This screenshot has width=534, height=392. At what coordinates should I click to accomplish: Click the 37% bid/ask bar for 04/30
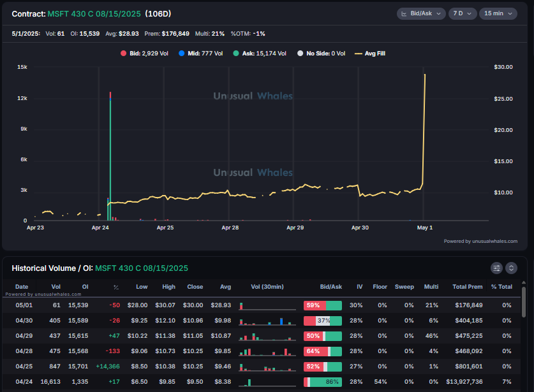[x=323, y=321]
